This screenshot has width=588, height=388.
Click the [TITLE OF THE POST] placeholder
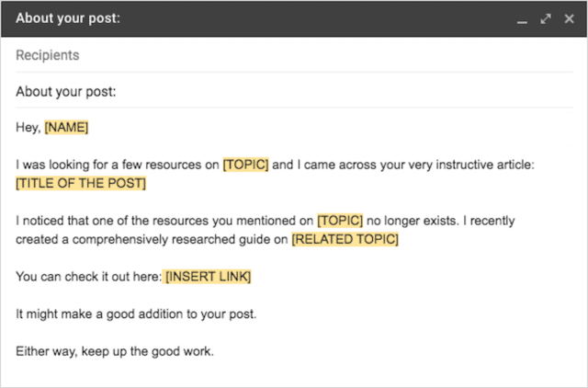(81, 183)
